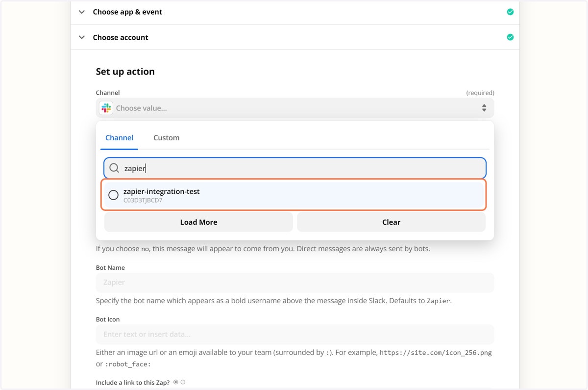The width and height of the screenshot is (588, 390).
Task: Click the Include a link to this Zap label
Action: [x=133, y=383]
